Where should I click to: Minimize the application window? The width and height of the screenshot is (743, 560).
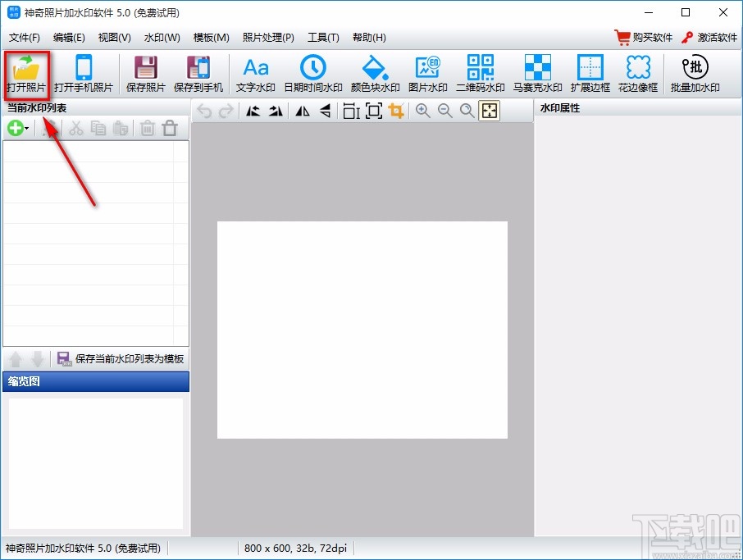649,13
